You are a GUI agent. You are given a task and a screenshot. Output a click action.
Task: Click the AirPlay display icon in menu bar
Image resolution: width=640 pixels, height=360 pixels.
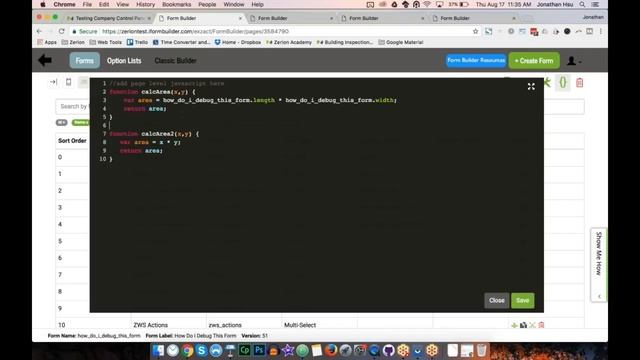439,4
